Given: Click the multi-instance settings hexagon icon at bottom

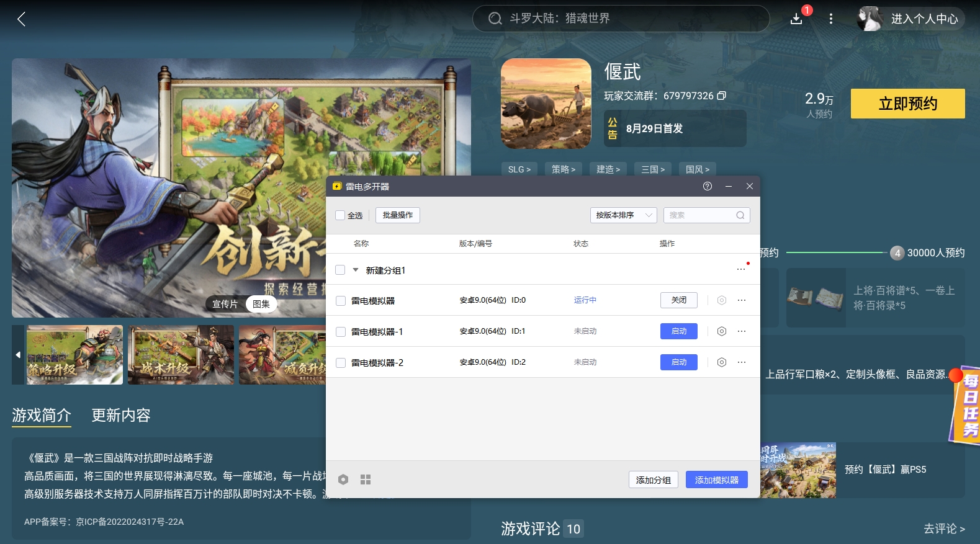Looking at the screenshot, I should [343, 479].
